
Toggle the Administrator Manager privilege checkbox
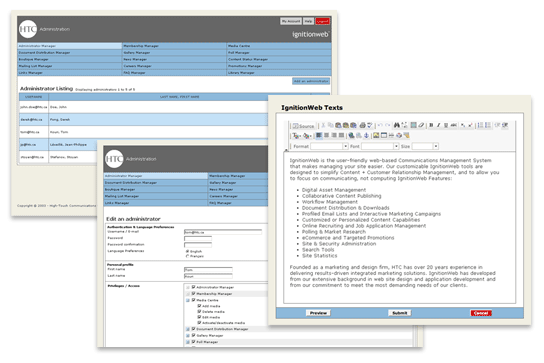coord(193,287)
